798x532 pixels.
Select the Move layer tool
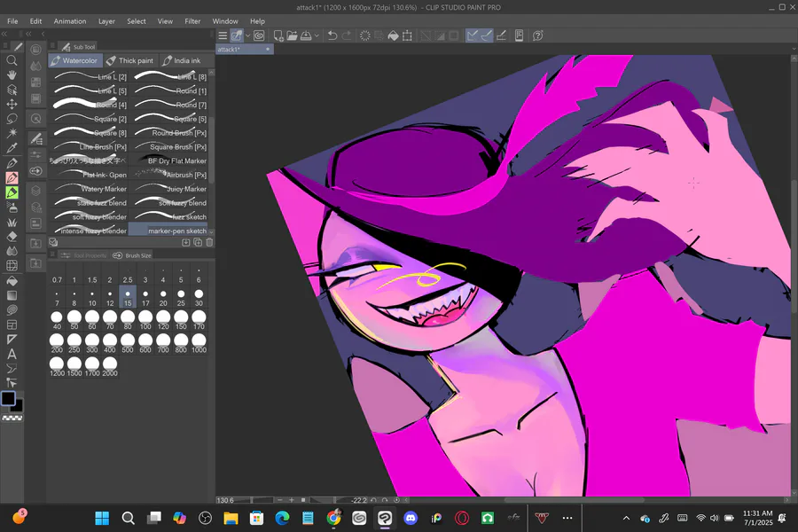tap(12, 104)
